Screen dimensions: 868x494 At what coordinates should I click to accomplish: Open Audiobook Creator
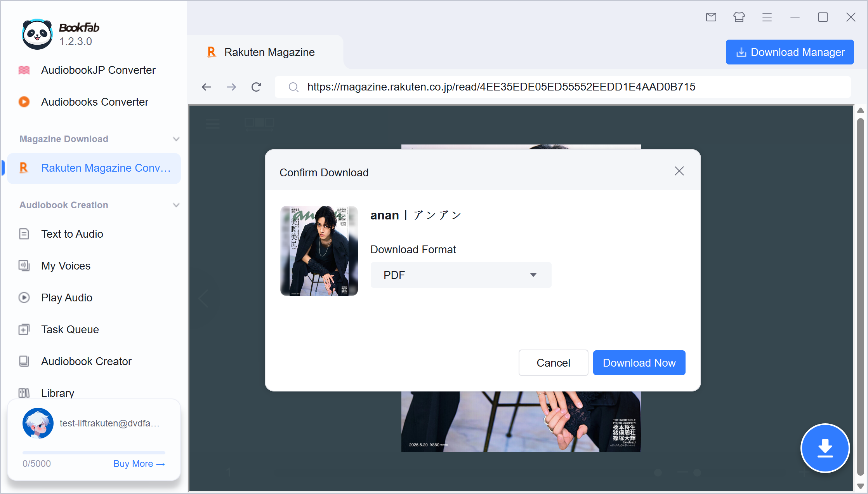pyautogui.click(x=94, y=361)
